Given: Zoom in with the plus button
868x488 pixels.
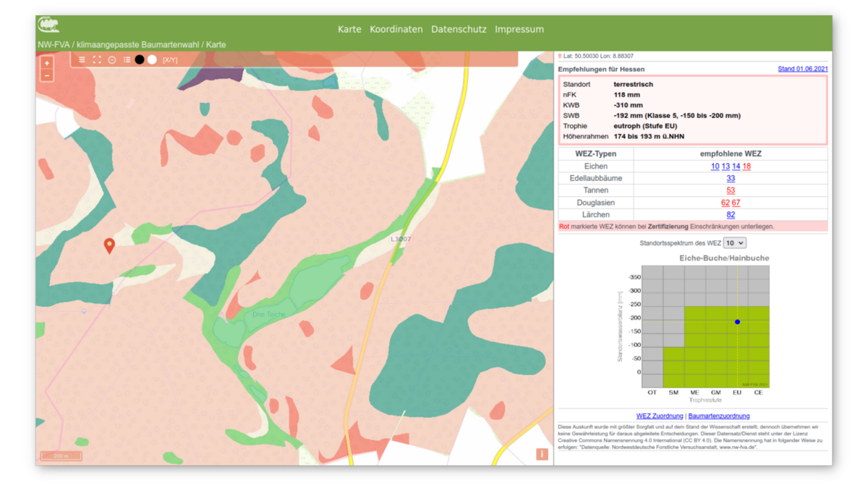Looking at the screenshot, I should (47, 64).
